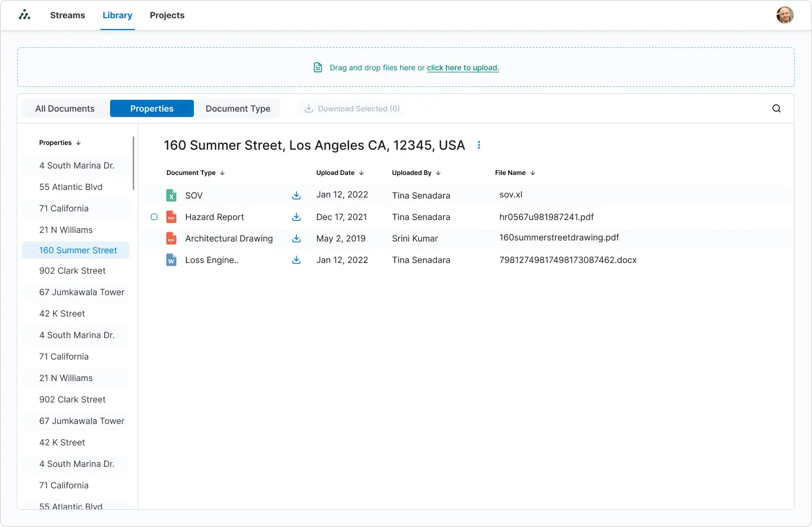This screenshot has width=812, height=527.
Task: Click the PDF icon beside Hazard Report
Action: [171, 217]
